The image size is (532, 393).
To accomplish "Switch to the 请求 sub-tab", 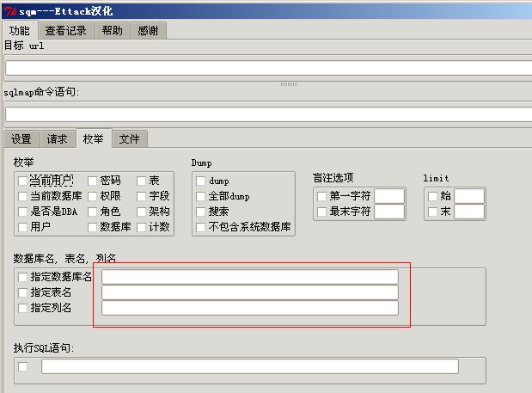I will [x=58, y=138].
